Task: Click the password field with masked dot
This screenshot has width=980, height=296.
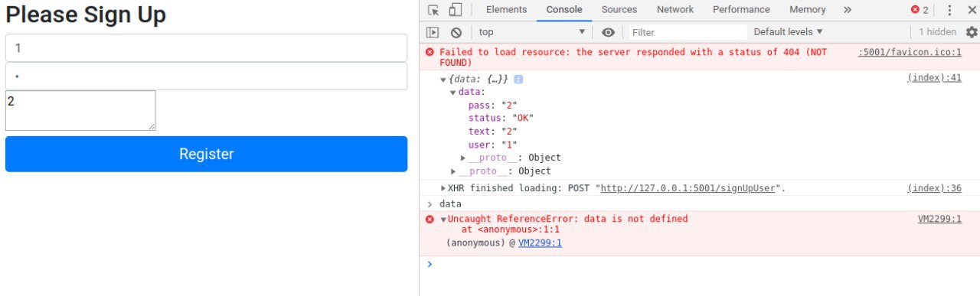Action: (x=206, y=76)
